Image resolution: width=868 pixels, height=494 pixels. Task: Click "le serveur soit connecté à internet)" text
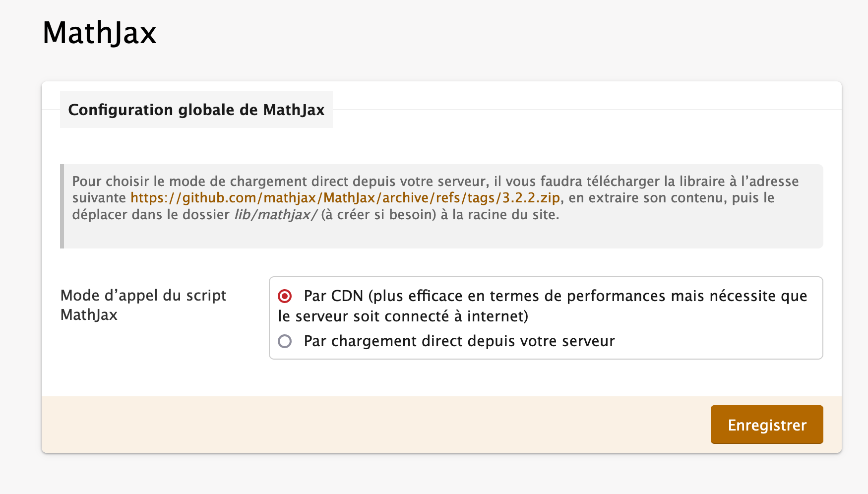pyautogui.click(x=403, y=316)
